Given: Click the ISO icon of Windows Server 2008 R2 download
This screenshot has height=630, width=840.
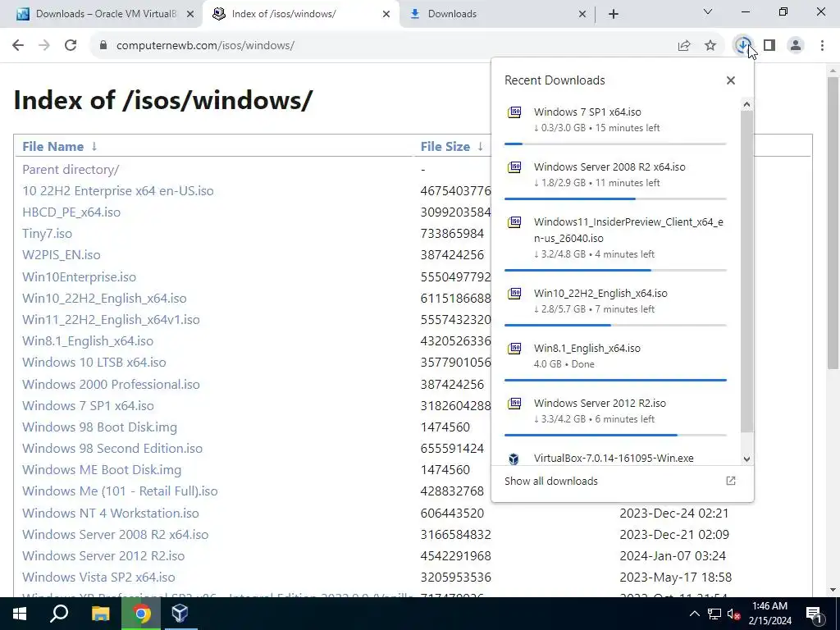Looking at the screenshot, I should [514, 167].
